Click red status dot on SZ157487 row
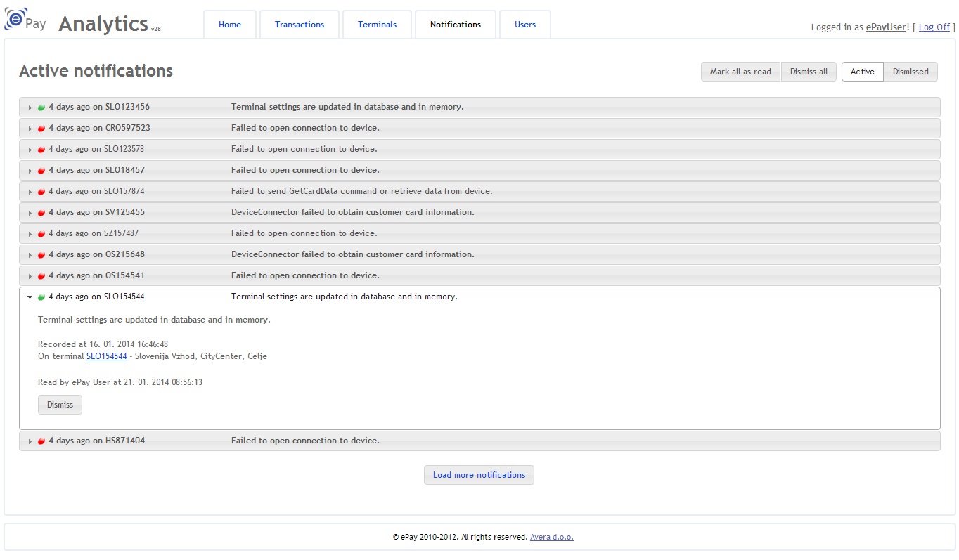The image size is (959, 560). click(41, 234)
